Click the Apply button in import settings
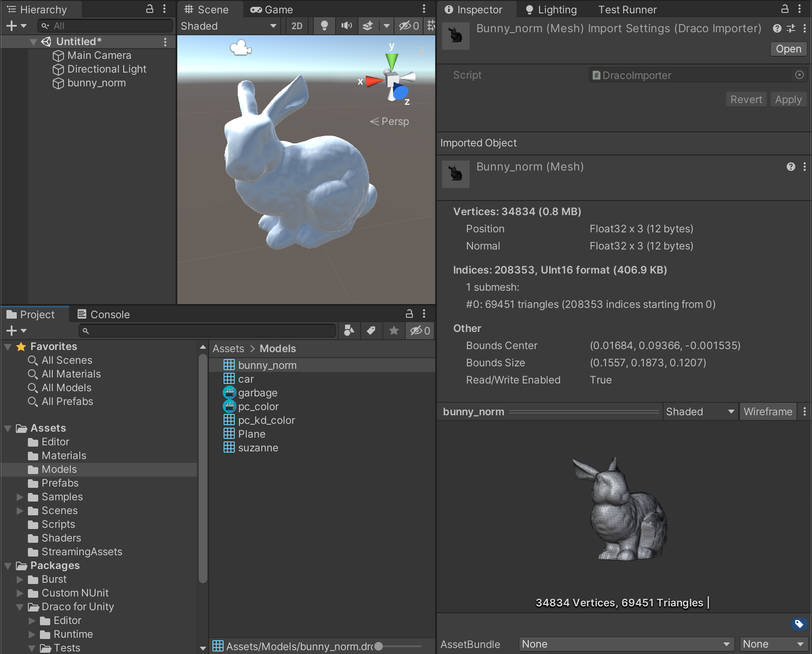812x654 pixels. [788, 99]
